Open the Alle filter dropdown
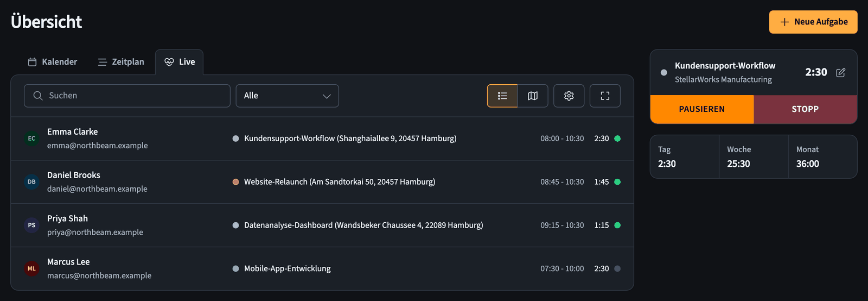Screen dimensions: 868x301 287,96
